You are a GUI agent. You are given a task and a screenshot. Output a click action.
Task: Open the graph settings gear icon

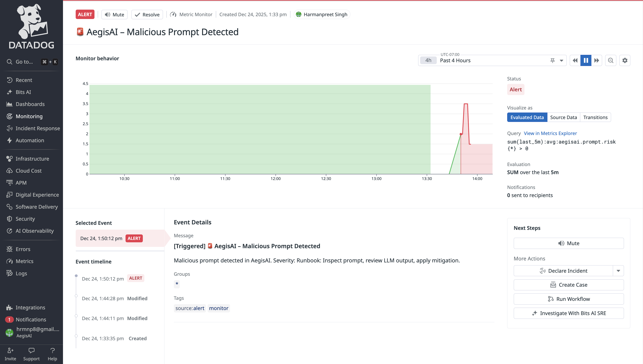click(x=625, y=61)
